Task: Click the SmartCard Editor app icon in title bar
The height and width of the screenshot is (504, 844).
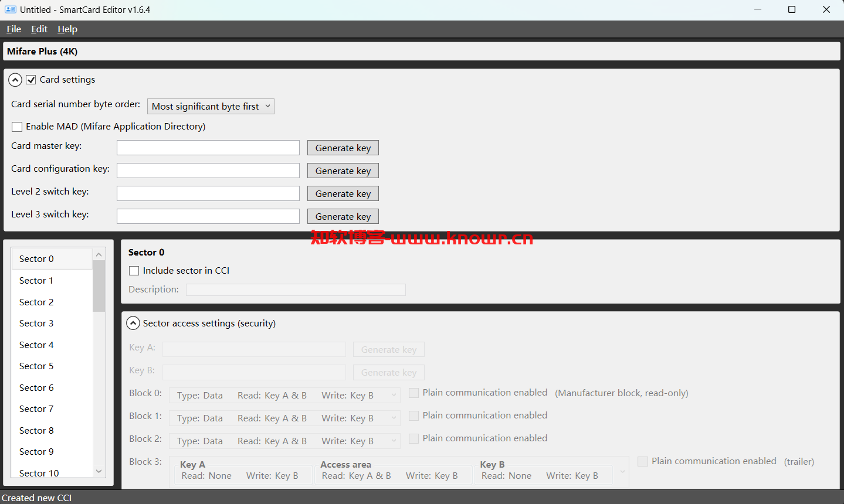Action: click(x=11, y=9)
